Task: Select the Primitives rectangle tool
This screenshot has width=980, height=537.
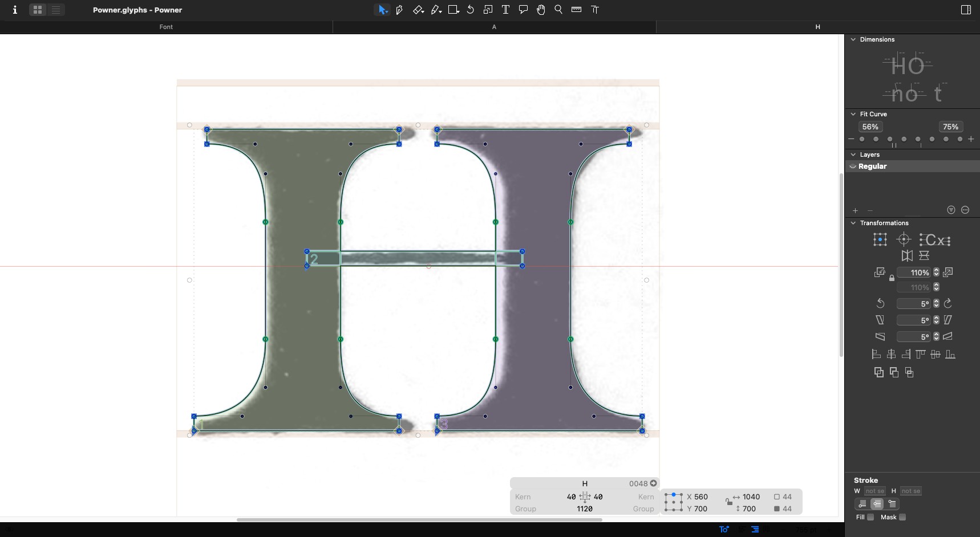Action: [453, 10]
